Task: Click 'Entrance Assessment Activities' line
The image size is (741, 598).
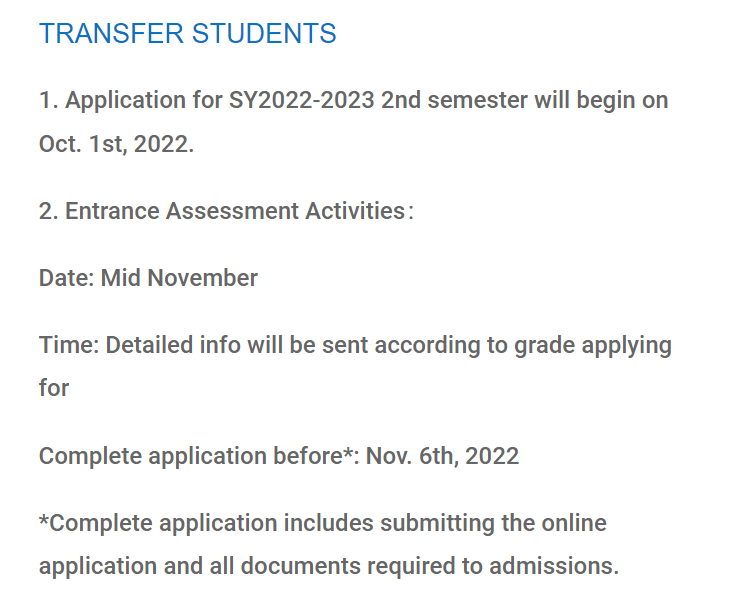Action: pos(234,211)
